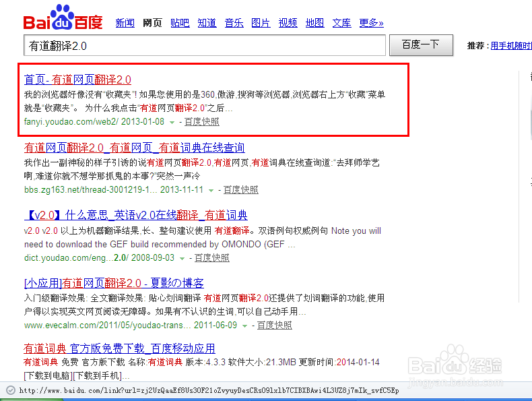Switch to 视频 video search
This screenshot has width=532, height=401.
tap(288, 23)
